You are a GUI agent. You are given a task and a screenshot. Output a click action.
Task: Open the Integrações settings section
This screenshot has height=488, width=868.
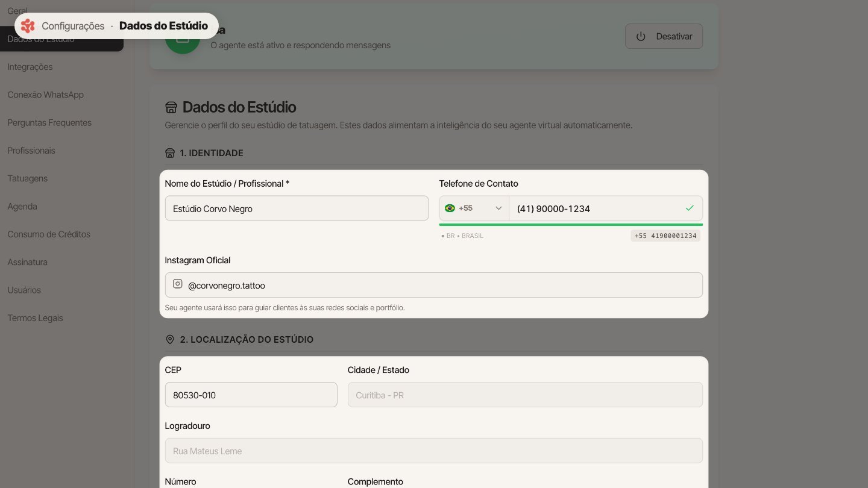coord(30,67)
